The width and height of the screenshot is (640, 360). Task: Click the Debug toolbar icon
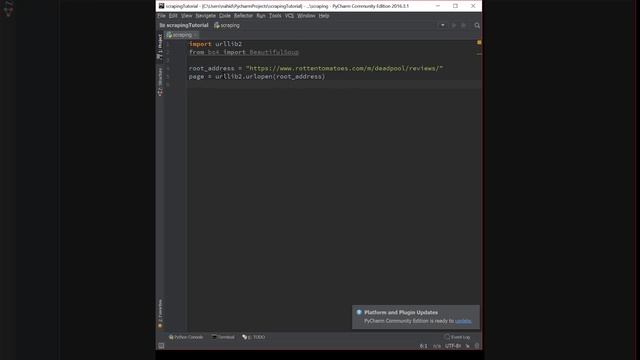pyautogui.click(x=463, y=25)
